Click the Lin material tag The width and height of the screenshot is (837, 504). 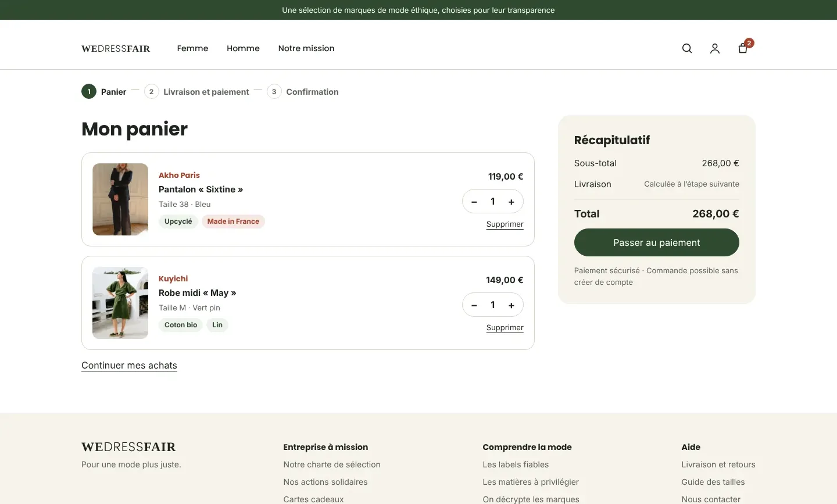217,325
